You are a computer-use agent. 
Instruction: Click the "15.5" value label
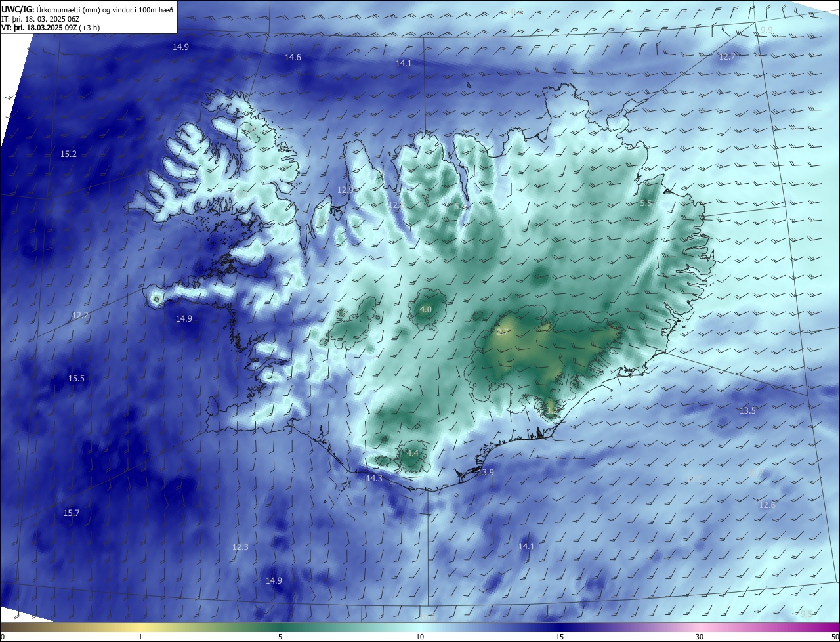tap(76, 379)
